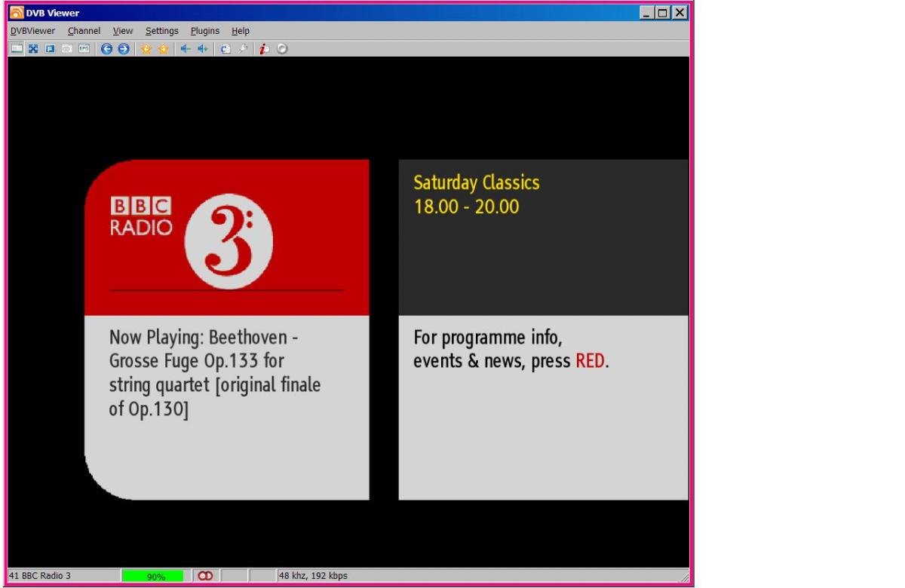
Task: Click the wrench settings toolbar icon
Action: (242, 49)
